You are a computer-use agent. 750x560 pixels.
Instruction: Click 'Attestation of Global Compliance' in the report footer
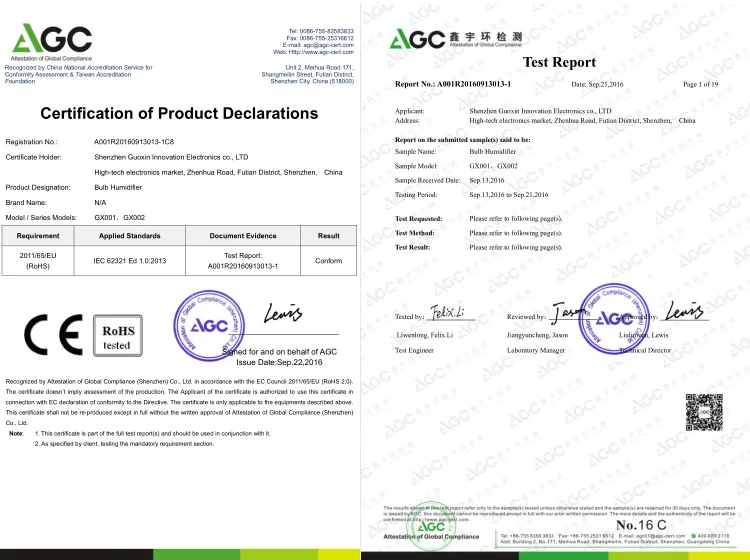(x=430, y=537)
